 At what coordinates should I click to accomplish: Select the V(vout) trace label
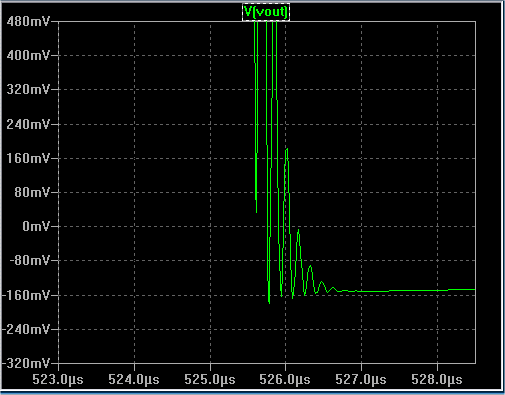[x=266, y=12]
